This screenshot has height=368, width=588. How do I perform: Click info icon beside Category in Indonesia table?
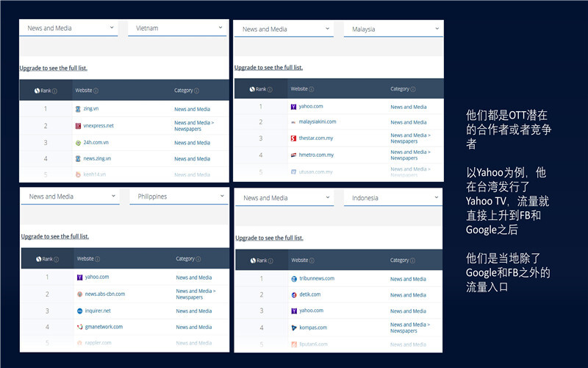(x=415, y=261)
